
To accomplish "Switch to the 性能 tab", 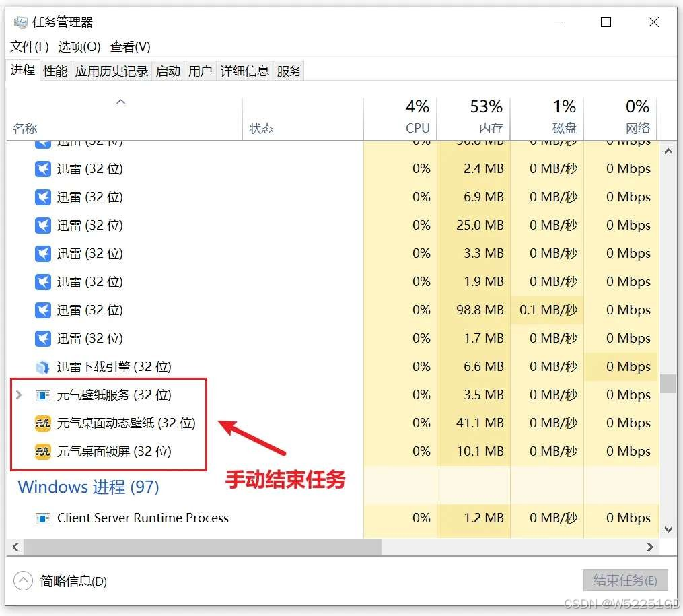I will tap(55, 71).
